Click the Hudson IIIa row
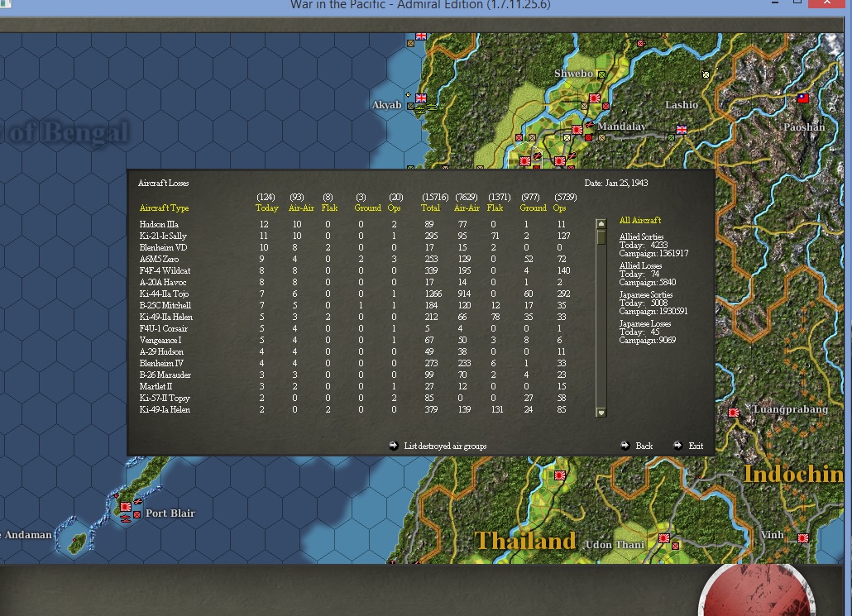 [x=353, y=224]
